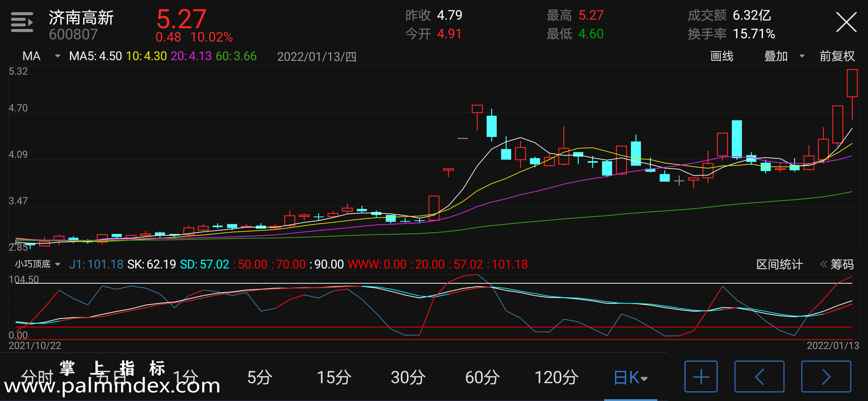
Task: Tap the start date 2021/10/22 label
Action: 35,346
